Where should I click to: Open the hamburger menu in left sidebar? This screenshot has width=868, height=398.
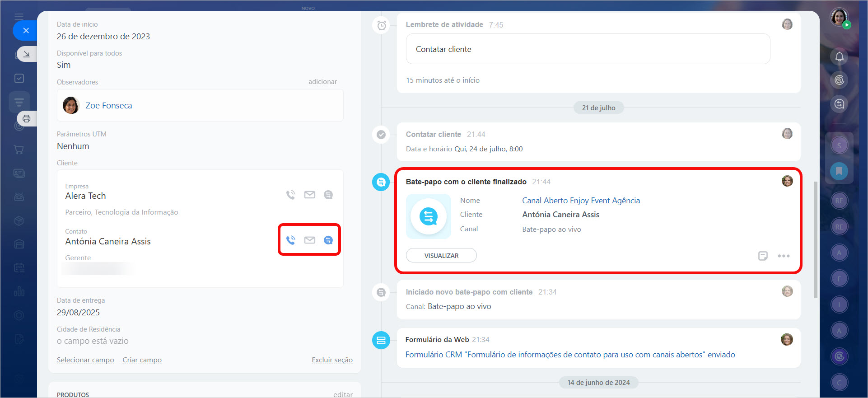click(x=19, y=17)
